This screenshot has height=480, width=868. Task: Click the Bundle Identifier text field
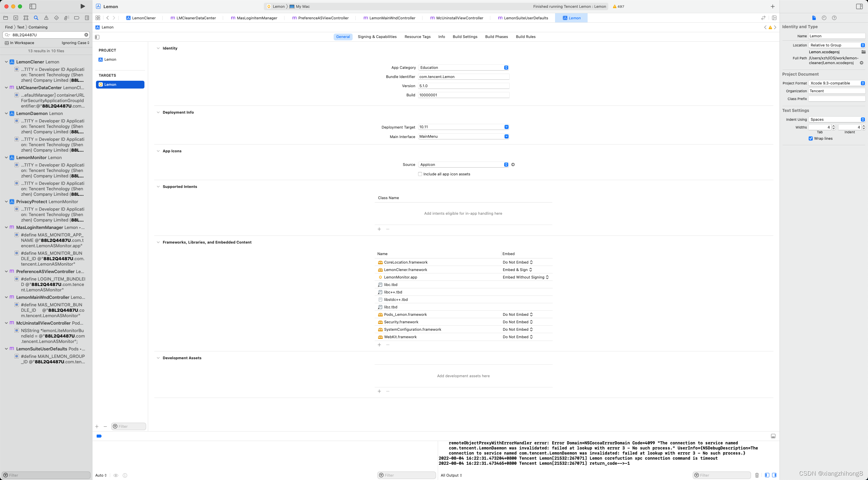463,77
